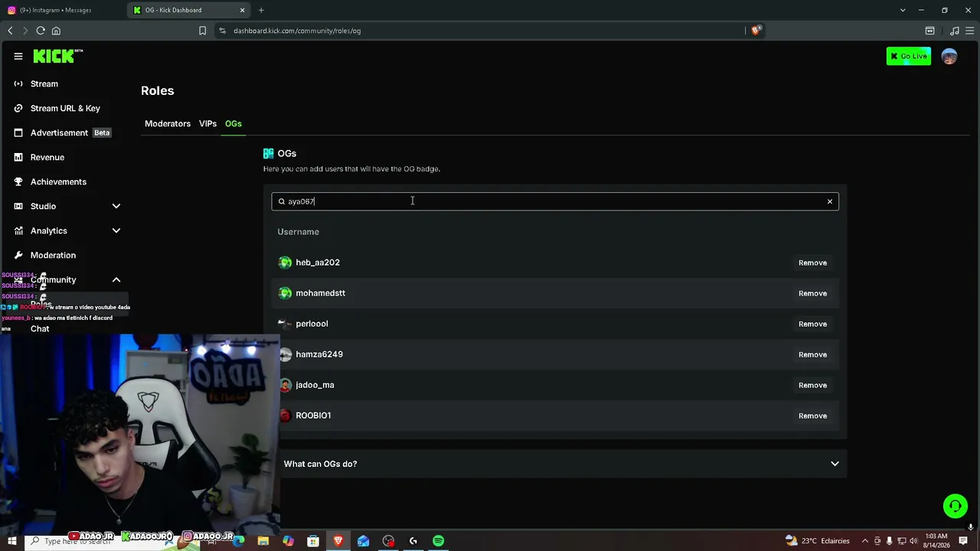The image size is (980, 551).
Task: Focus the OG username search field
Action: (555, 201)
